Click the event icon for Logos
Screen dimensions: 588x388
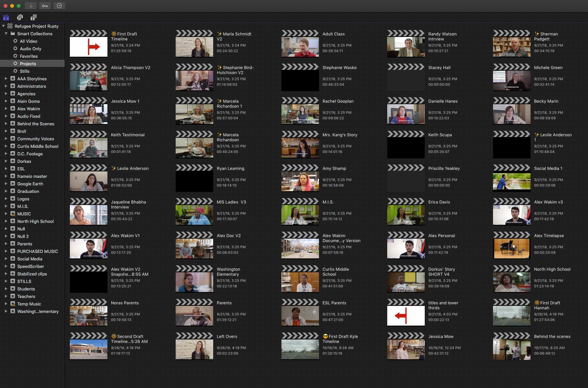click(13, 199)
